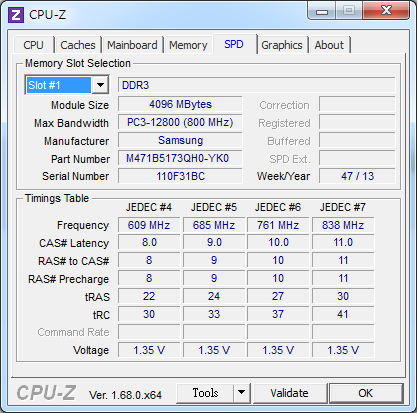
Task: Click the JEDEC #5 frequency 685 MHz
Action: point(214,225)
